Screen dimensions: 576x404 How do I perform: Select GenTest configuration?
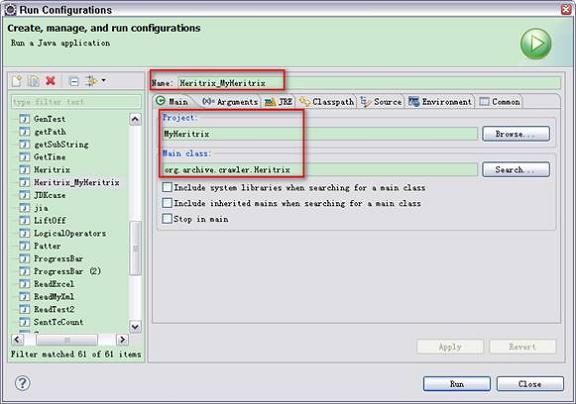coord(50,119)
